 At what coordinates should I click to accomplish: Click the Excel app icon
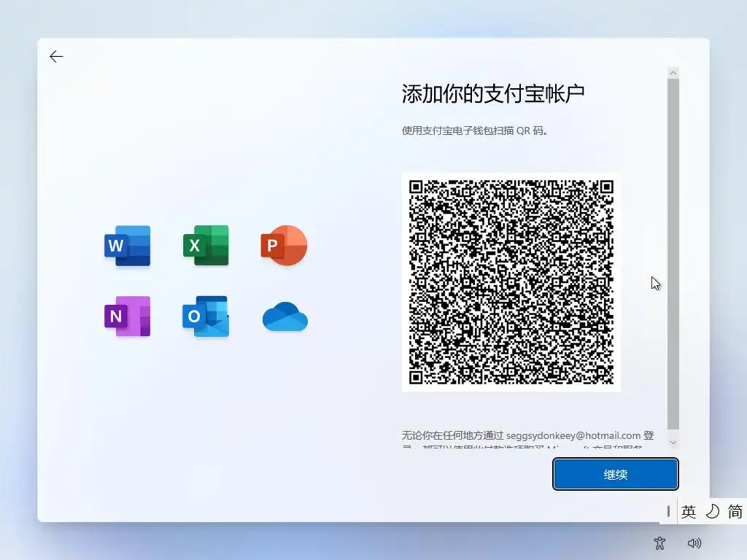coord(206,245)
